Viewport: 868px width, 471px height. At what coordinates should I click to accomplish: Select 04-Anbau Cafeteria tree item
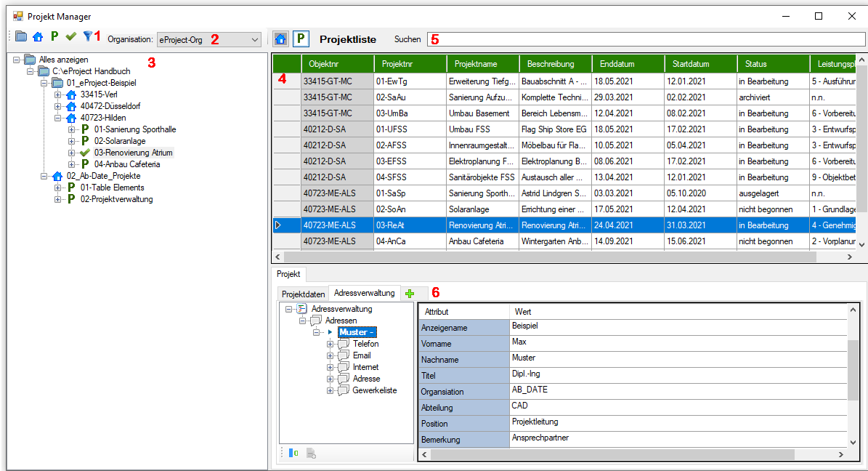(x=127, y=164)
